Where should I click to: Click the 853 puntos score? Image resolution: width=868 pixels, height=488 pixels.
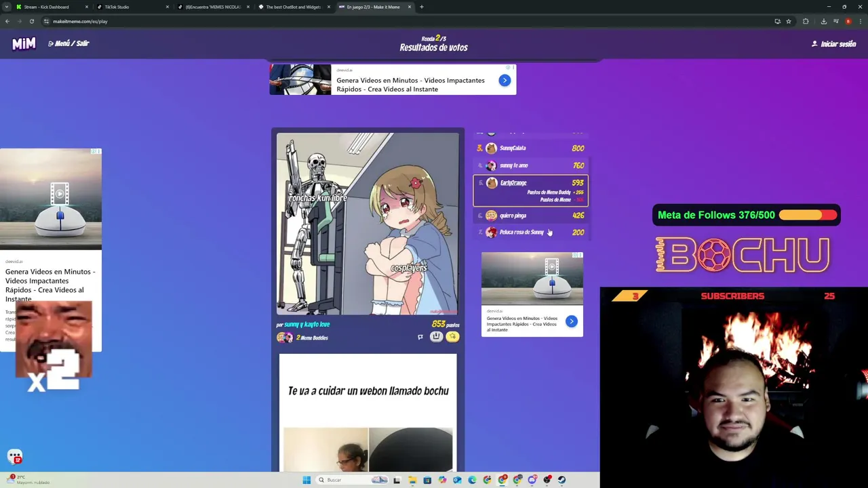pyautogui.click(x=446, y=325)
